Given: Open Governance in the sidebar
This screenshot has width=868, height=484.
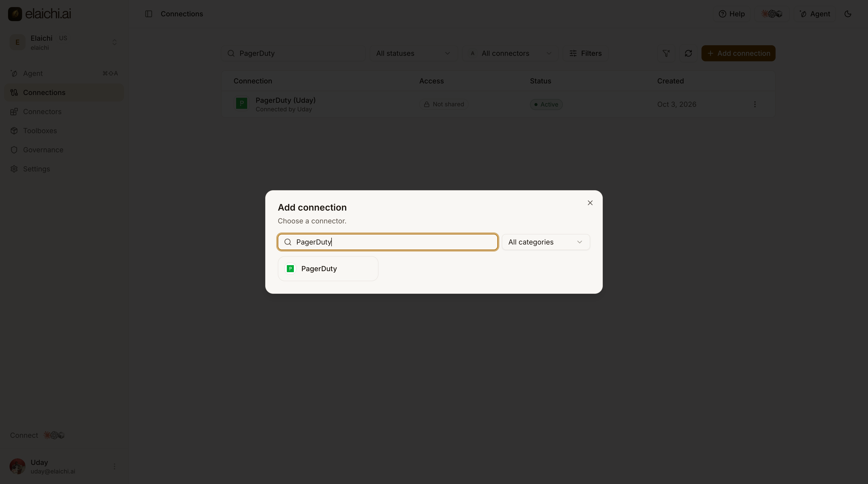Looking at the screenshot, I should click(64, 150).
